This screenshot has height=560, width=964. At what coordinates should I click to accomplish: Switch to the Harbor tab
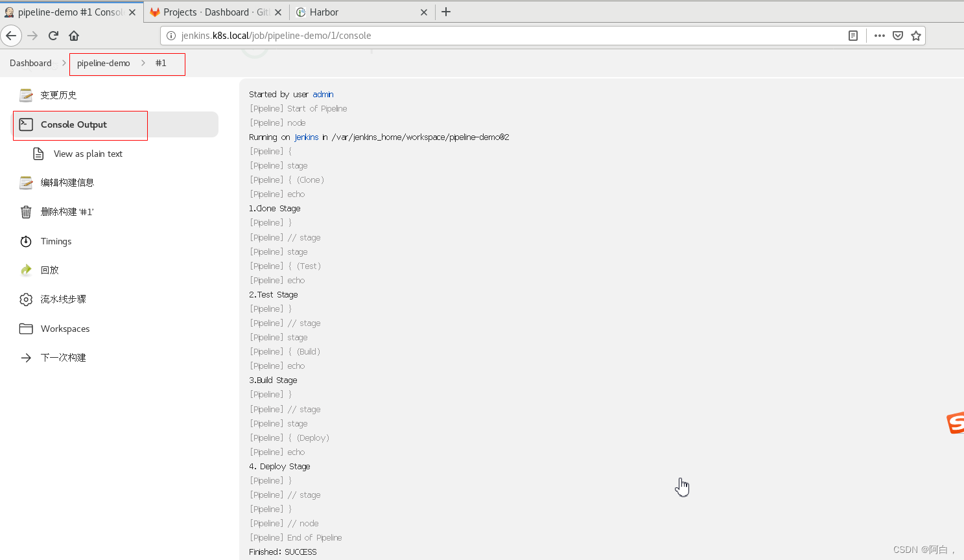(362, 12)
